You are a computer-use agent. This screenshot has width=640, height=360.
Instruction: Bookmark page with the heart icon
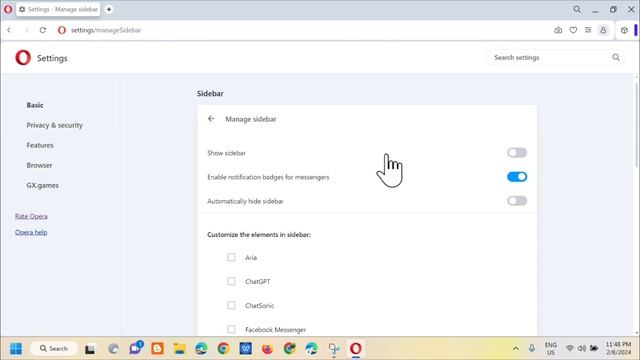click(x=573, y=30)
